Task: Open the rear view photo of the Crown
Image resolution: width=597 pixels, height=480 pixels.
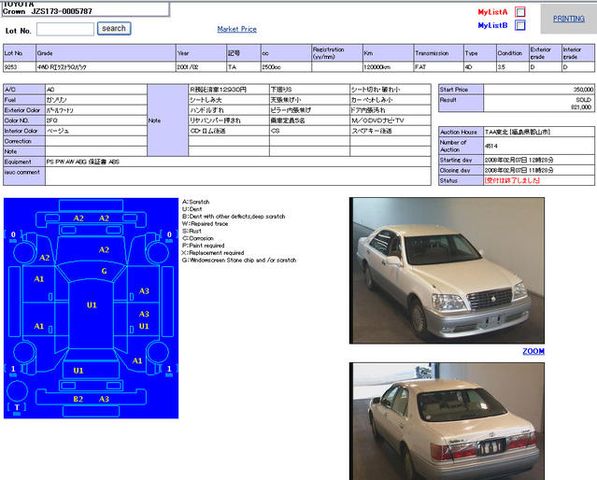Action: (447, 421)
